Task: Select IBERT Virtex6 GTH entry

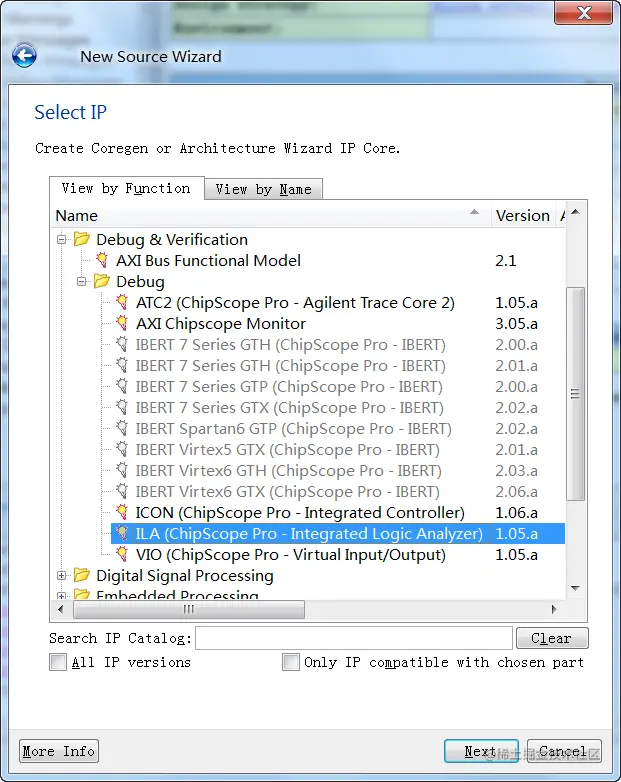Action: coord(288,470)
